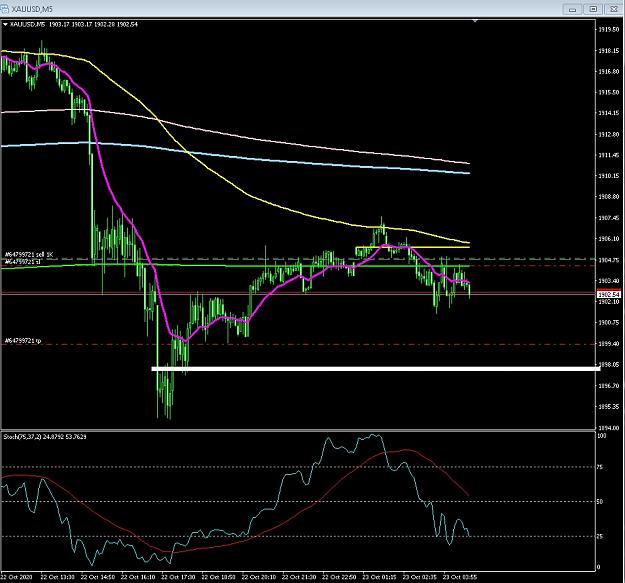Select the order label '#64799721 sell 1K'
The width and height of the screenshot is (625, 583).
[29, 254]
